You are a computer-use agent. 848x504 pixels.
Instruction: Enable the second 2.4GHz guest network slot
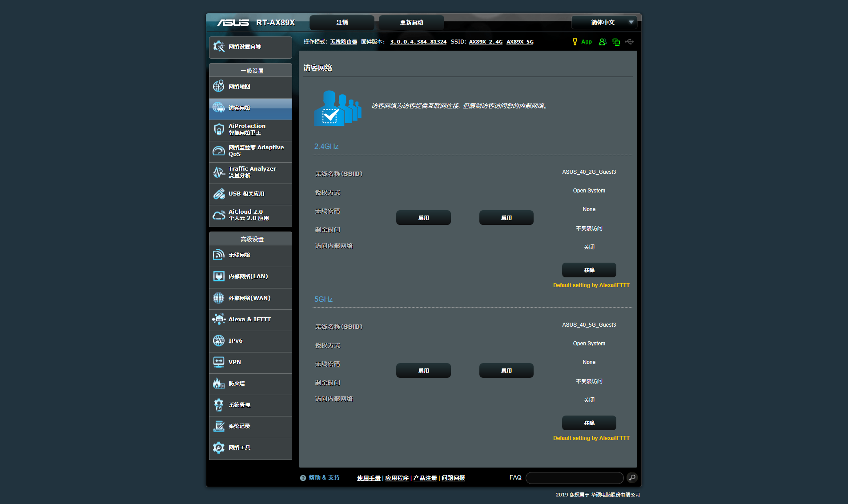click(506, 218)
